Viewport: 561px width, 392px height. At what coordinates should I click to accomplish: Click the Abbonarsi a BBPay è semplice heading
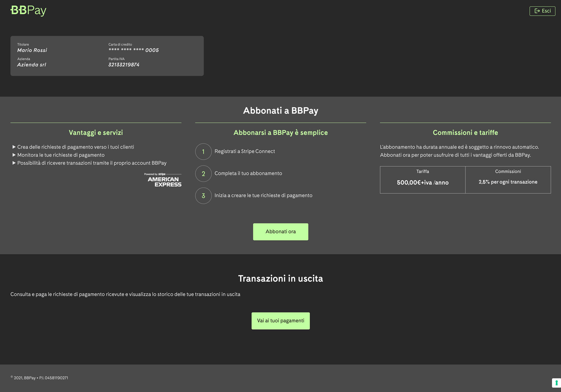coord(280,133)
